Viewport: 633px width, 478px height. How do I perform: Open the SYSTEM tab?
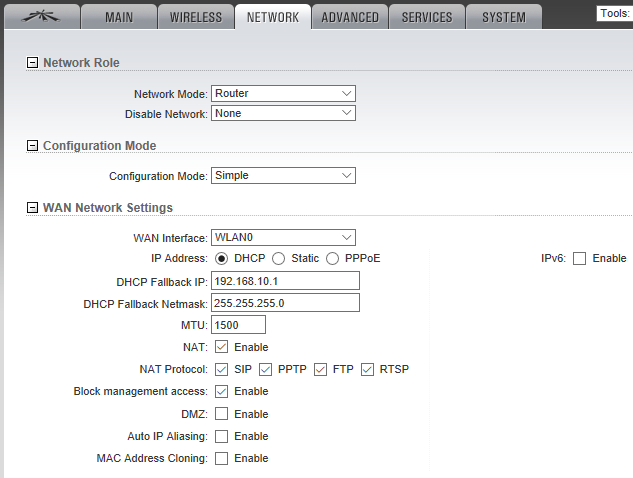click(x=504, y=17)
